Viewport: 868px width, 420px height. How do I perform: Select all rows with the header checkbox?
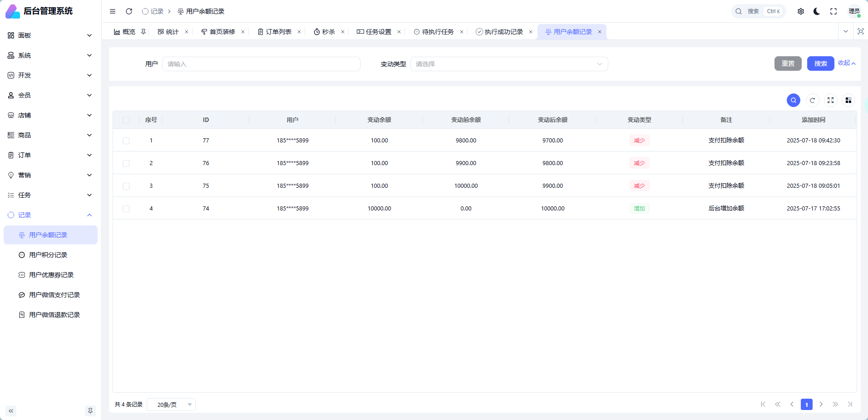coord(127,120)
